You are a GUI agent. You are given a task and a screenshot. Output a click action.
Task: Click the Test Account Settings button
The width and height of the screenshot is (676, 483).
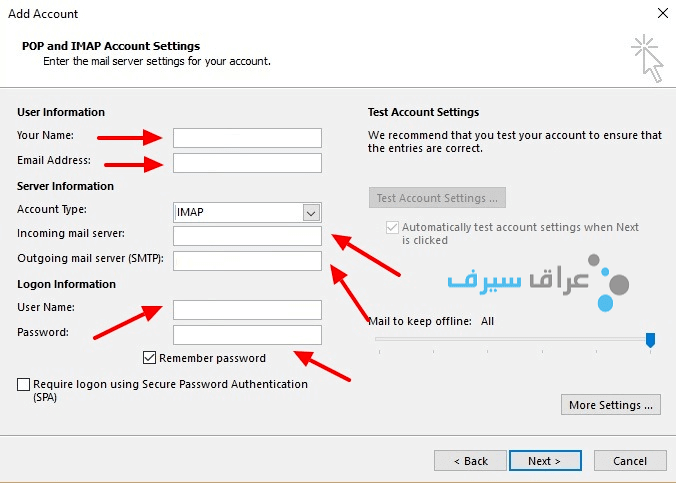click(x=437, y=198)
